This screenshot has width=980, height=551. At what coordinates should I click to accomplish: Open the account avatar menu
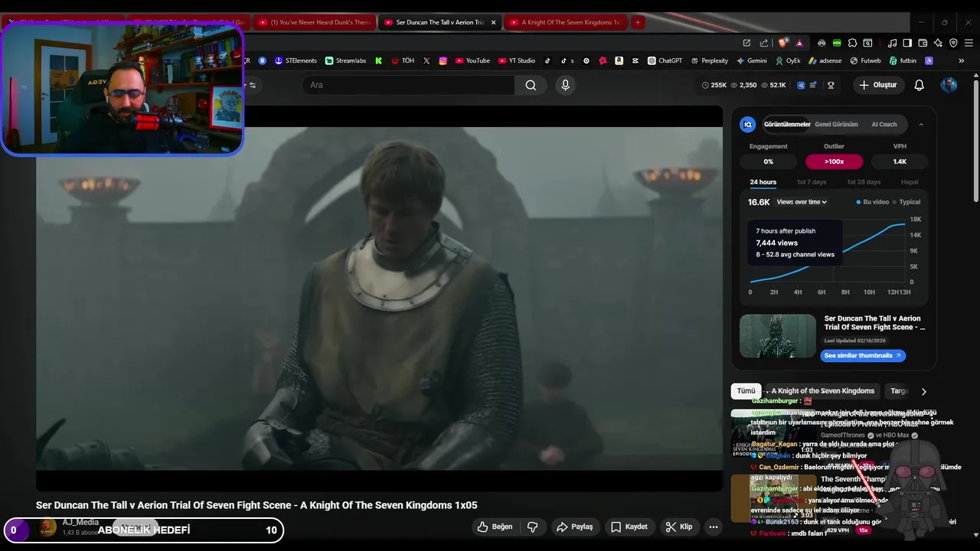click(949, 85)
